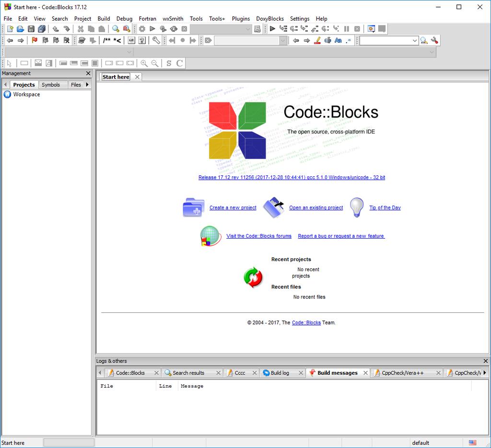Image resolution: width=491 pixels, height=448 pixels.
Task: Click the Undo arrow icon
Action: point(56,29)
